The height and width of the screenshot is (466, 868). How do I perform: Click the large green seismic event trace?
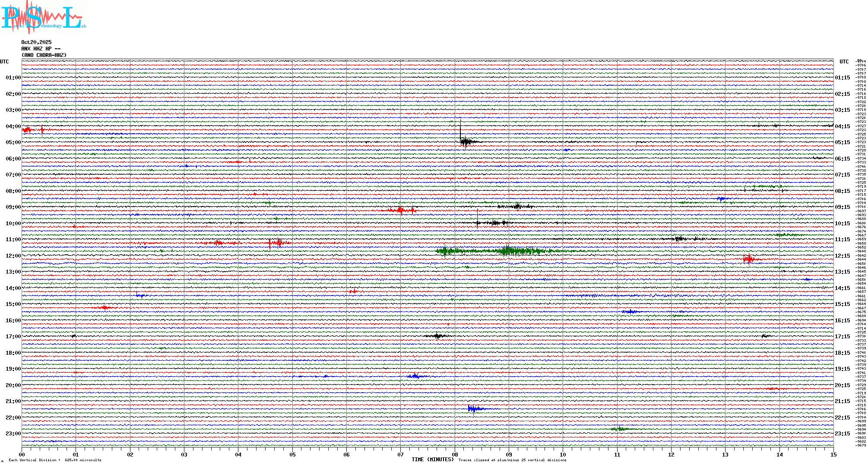tap(505, 251)
